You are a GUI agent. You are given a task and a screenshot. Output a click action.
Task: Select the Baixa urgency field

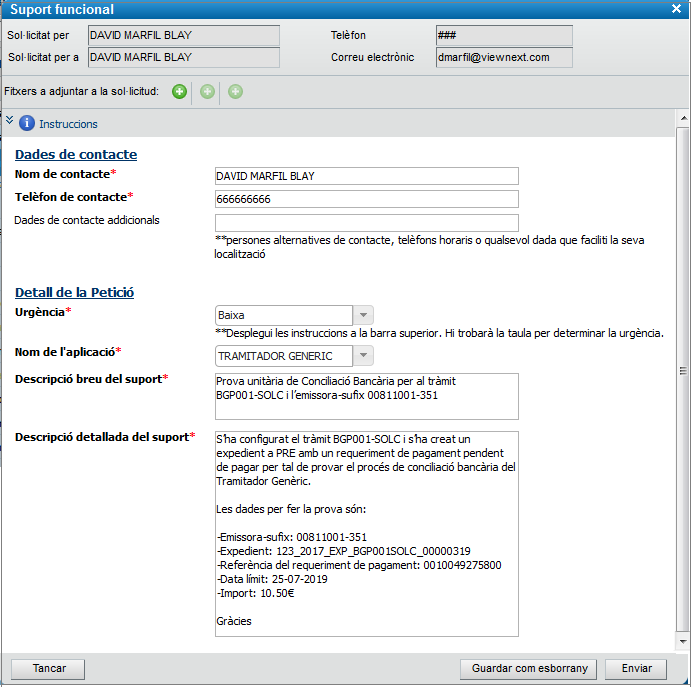[284, 315]
